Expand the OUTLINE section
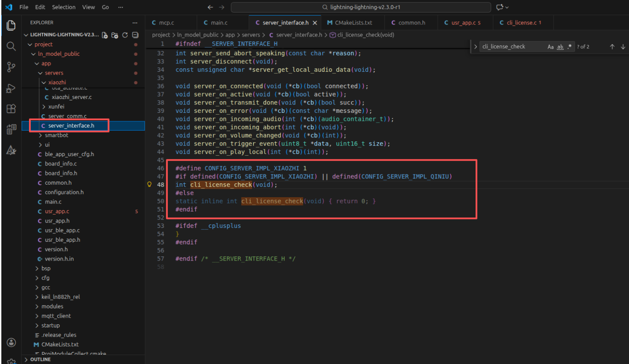Screen dimensions: 629x364 pos(26,360)
